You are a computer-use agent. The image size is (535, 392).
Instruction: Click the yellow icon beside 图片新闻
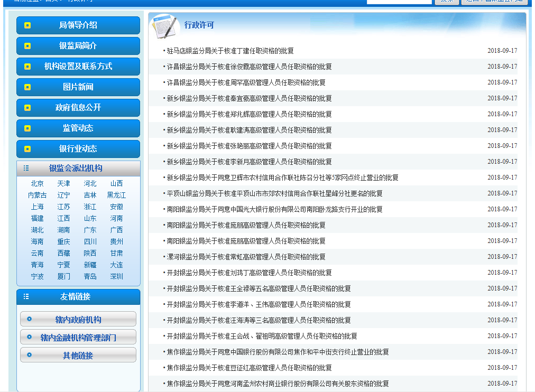click(x=27, y=87)
